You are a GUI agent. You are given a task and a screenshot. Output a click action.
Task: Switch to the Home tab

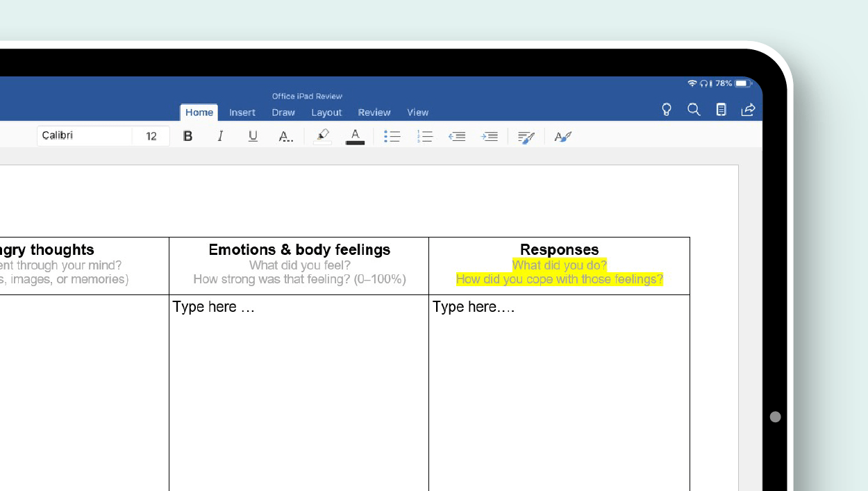click(199, 113)
